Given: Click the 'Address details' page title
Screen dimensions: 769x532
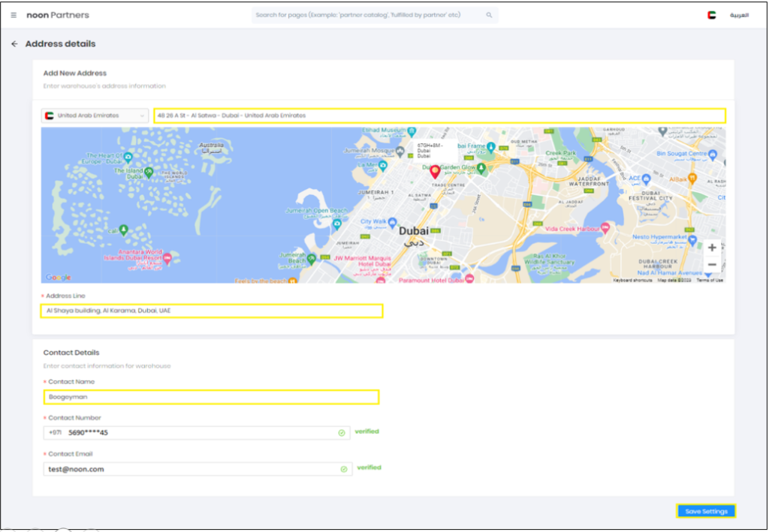Looking at the screenshot, I should pos(60,44).
